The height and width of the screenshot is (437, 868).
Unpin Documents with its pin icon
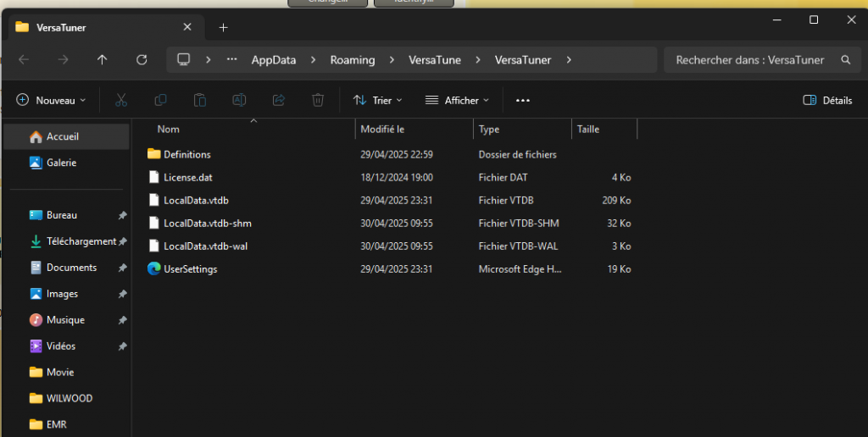[122, 268]
